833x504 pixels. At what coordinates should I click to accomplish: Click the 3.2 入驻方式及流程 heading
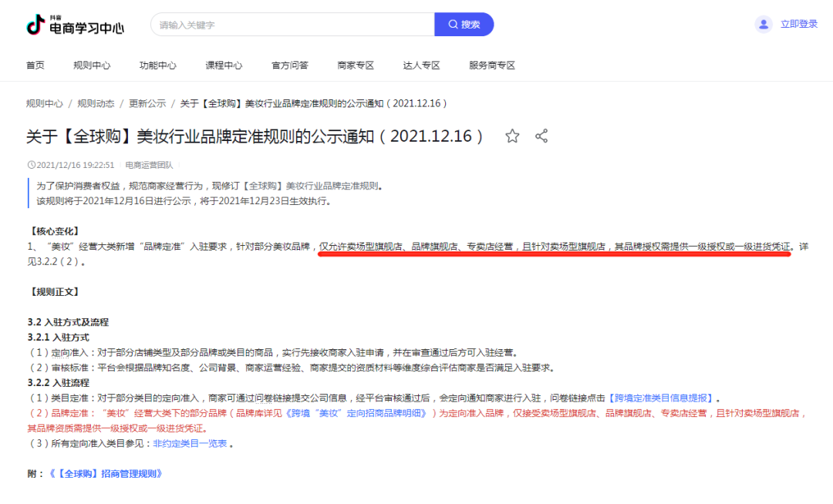pos(68,322)
